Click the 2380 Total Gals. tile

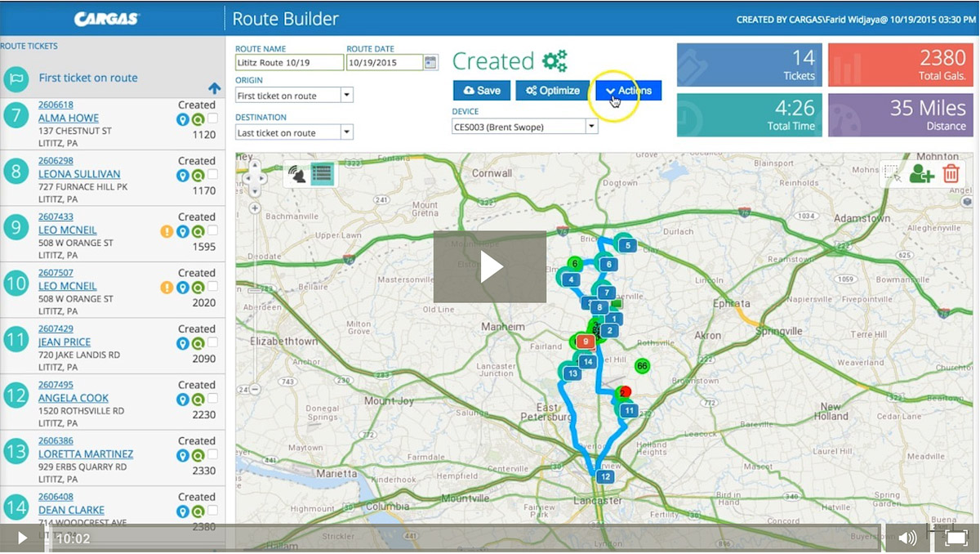900,65
